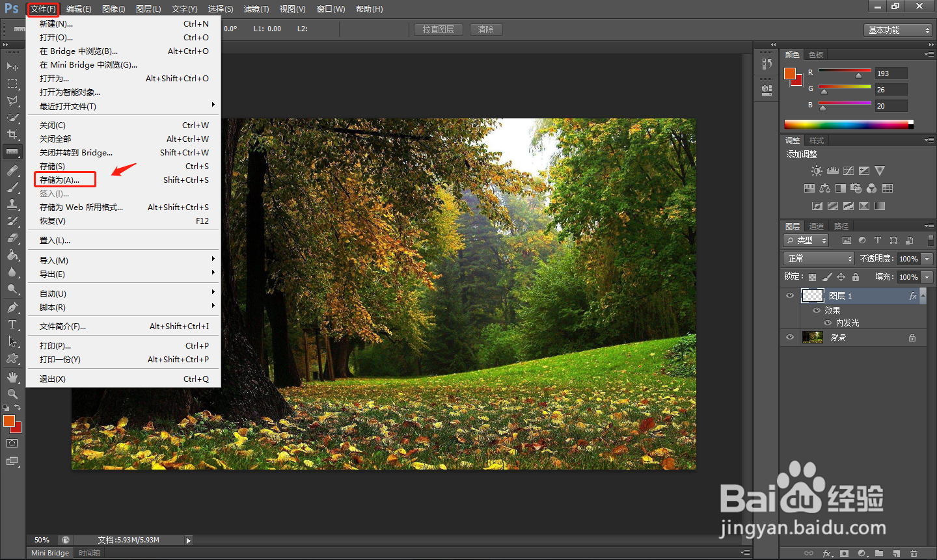The width and height of the screenshot is (937, 560).
Task: Hide the 背景 layer
Action: coord(790,337)
